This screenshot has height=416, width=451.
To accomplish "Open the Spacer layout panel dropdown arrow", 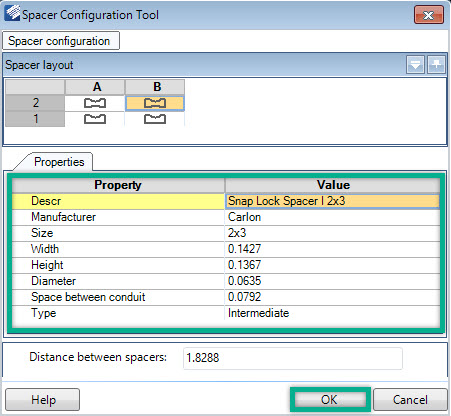I will 415,64.
